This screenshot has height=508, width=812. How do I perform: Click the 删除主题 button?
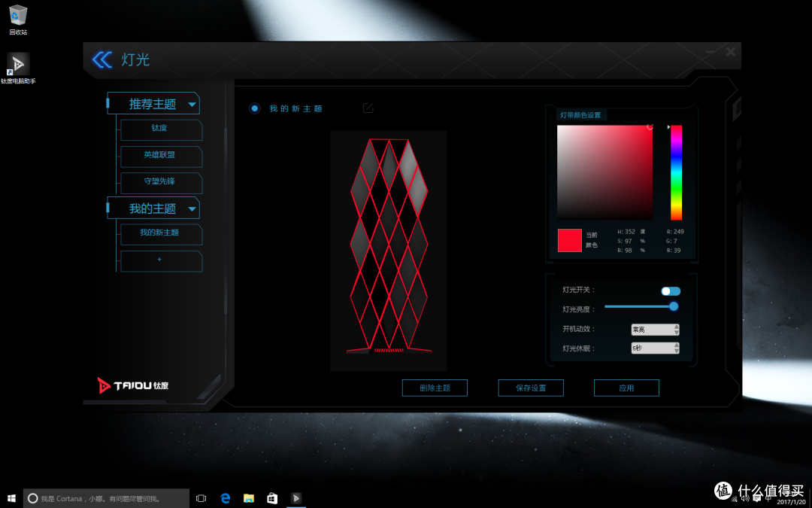435,388
